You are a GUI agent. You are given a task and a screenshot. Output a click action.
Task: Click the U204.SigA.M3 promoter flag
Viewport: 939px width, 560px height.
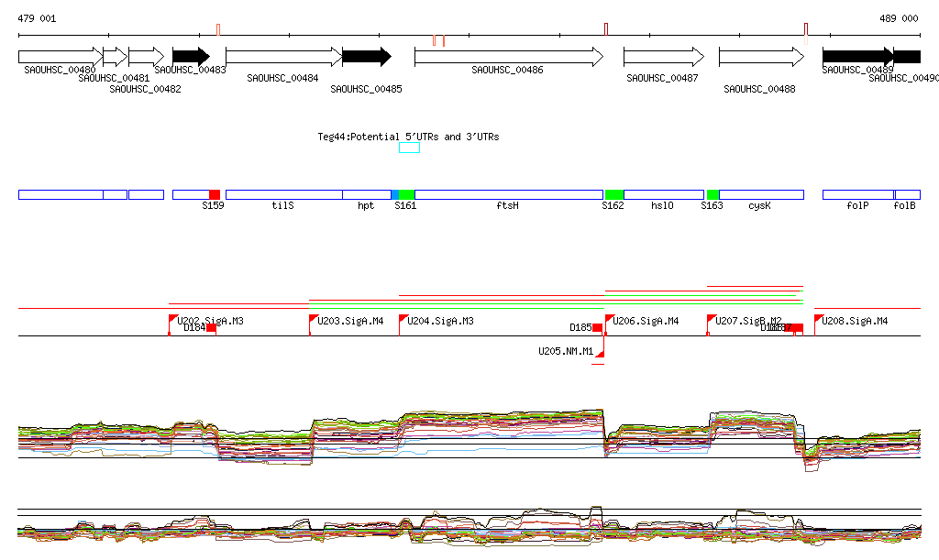(x=403, y=320)
